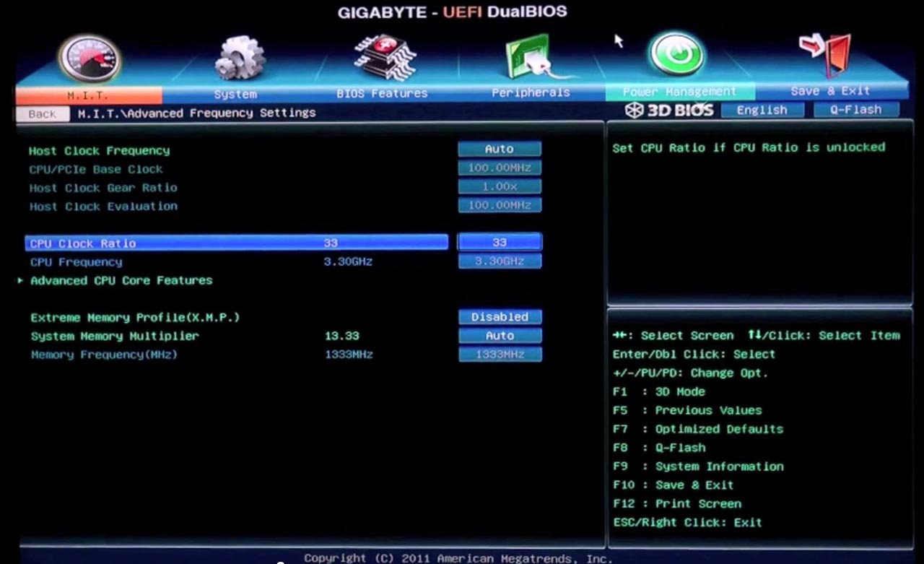The width and height of the screenshot is (924, 564).
Task: Open the Peripherals tab
Action: (531, 92)
